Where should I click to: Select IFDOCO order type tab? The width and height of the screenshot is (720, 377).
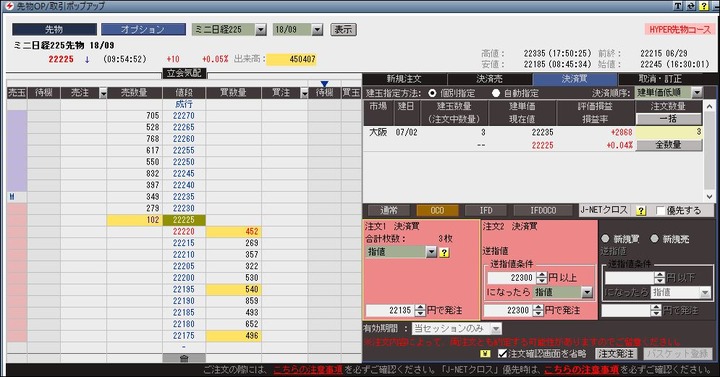(x=543, y=211)
